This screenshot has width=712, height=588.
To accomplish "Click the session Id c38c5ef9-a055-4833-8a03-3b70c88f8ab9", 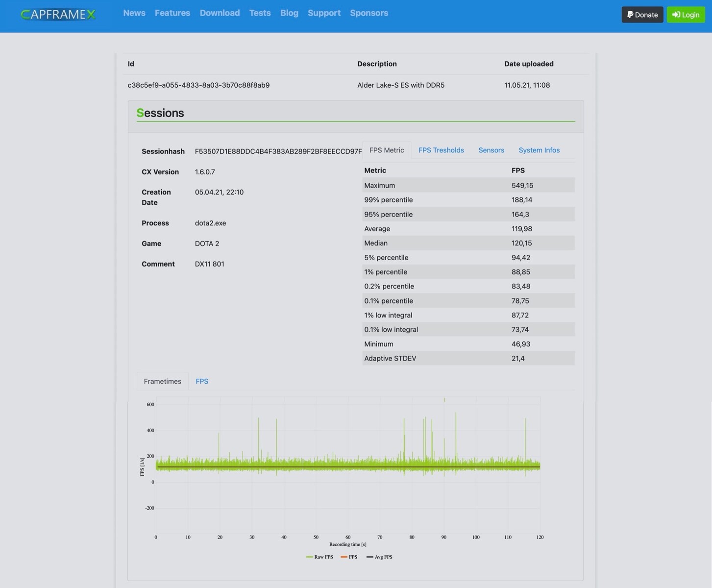I will click(x=198, y=85).
